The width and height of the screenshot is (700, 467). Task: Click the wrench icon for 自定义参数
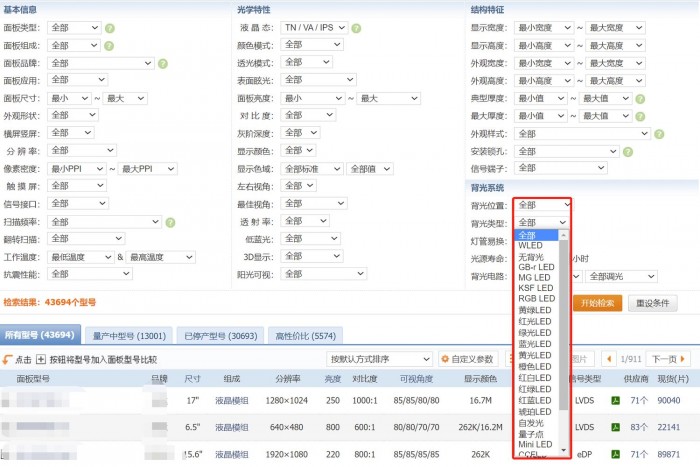click(446, 359)
